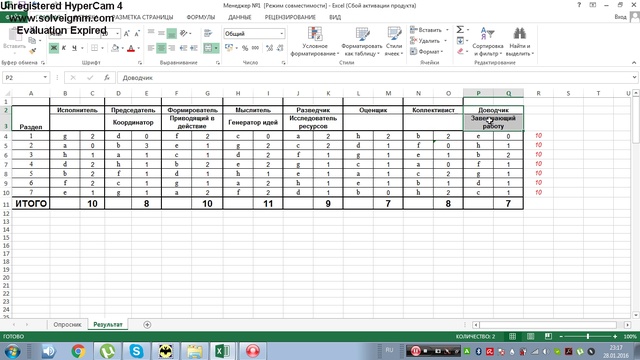Image resolution: width=640 pixels, height=360 pixels.
Task: Toggle underline formatting button
Action: tap(74, 48)
